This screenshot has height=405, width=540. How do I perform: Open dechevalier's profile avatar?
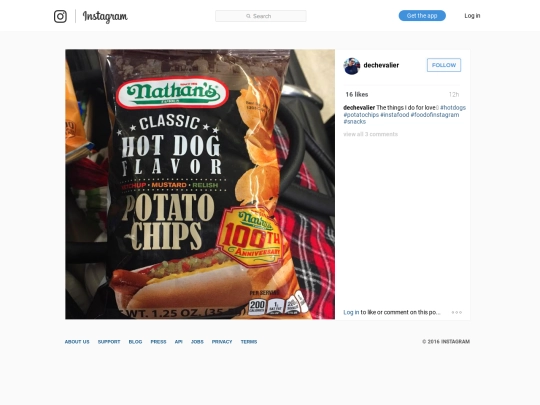tap(352, 66)
